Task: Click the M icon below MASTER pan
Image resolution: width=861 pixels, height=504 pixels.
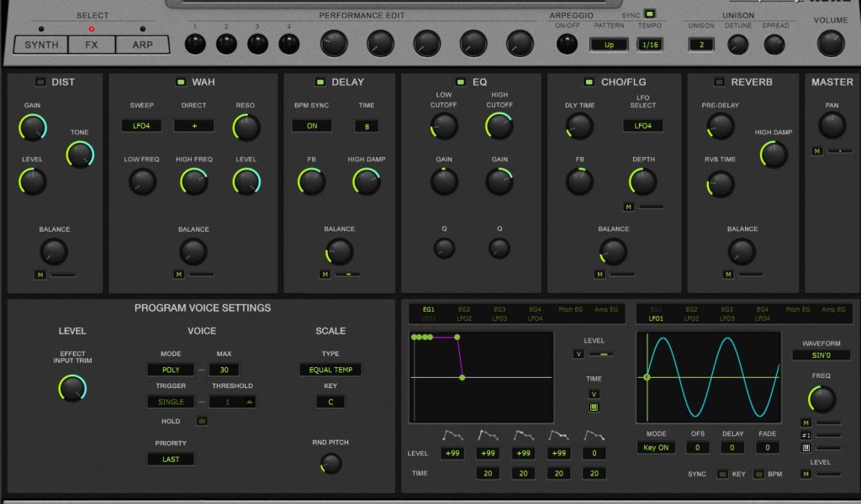Action: (x=816, y=151)
